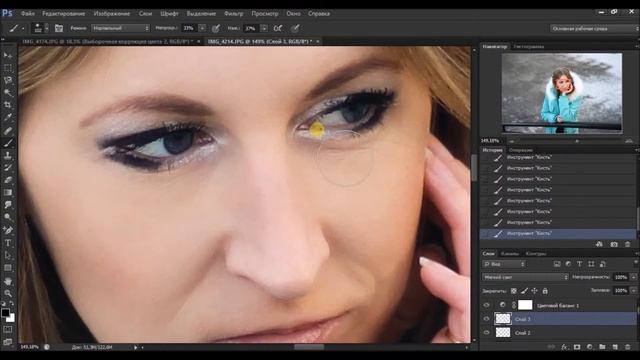Select the Lasso tool
Screen dimensions: 640x360
point(8,80)
